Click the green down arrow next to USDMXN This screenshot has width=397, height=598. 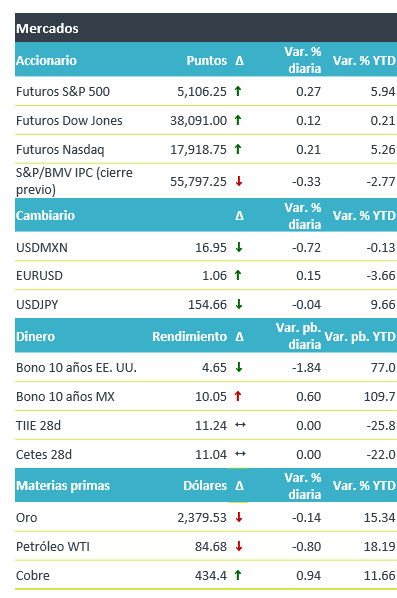(x=239, y=247)
